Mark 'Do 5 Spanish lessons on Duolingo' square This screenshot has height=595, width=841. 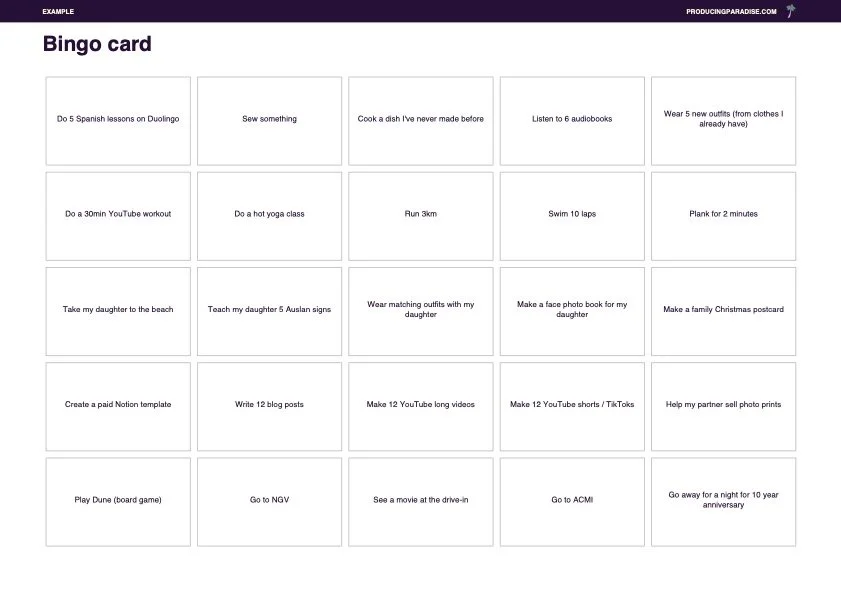coord(118,121)
